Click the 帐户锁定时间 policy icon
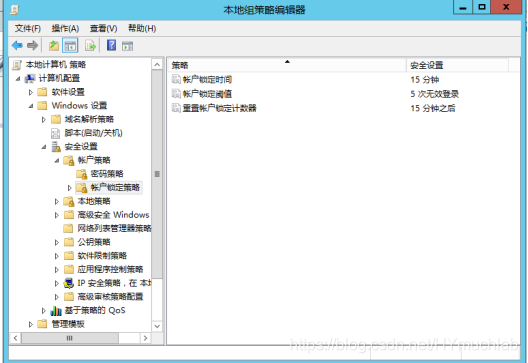The width and height of the screenshot is (528, 363). pos(176,79)
